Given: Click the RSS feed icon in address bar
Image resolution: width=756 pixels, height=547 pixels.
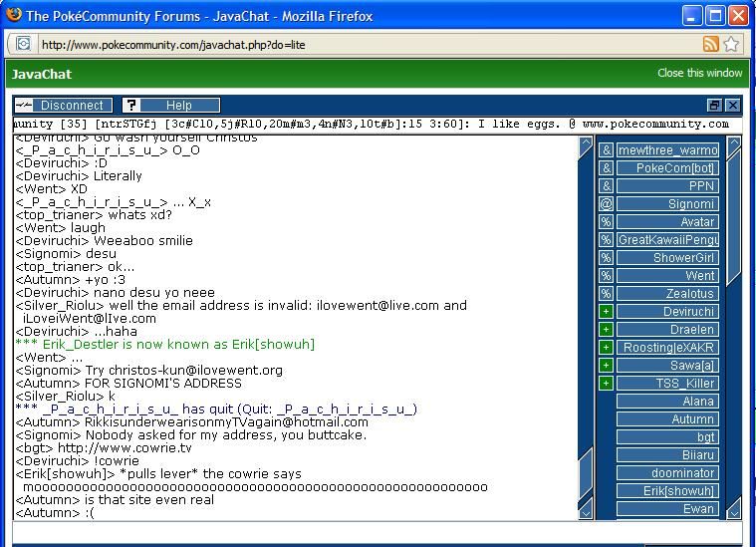Looking at the screenshot, I should click(x=710, y=44).
